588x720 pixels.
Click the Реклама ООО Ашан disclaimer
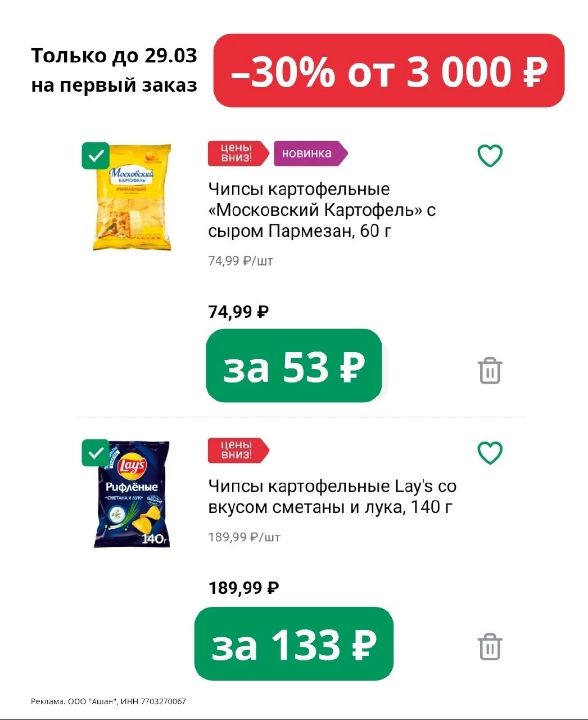pyautogui.click(x=108, y=701)
